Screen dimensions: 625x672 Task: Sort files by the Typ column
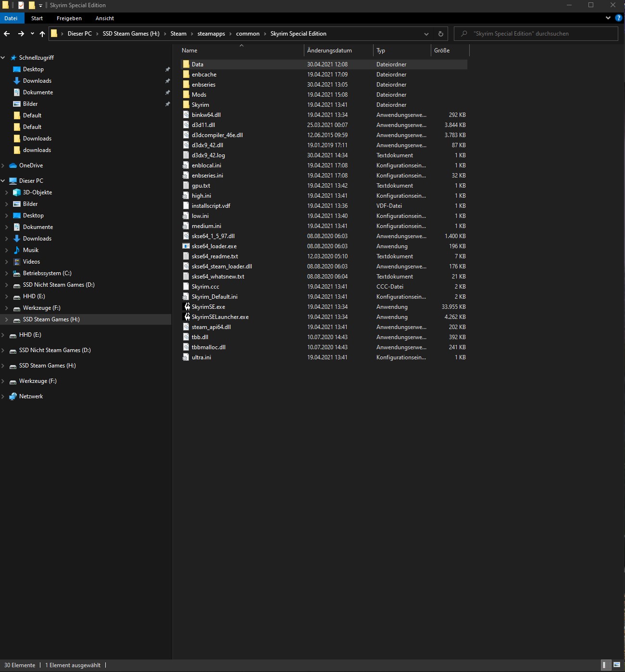coord(402,51)
